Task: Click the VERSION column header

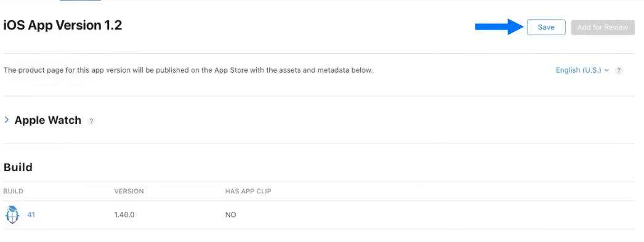Action: [x=129, y=192]
